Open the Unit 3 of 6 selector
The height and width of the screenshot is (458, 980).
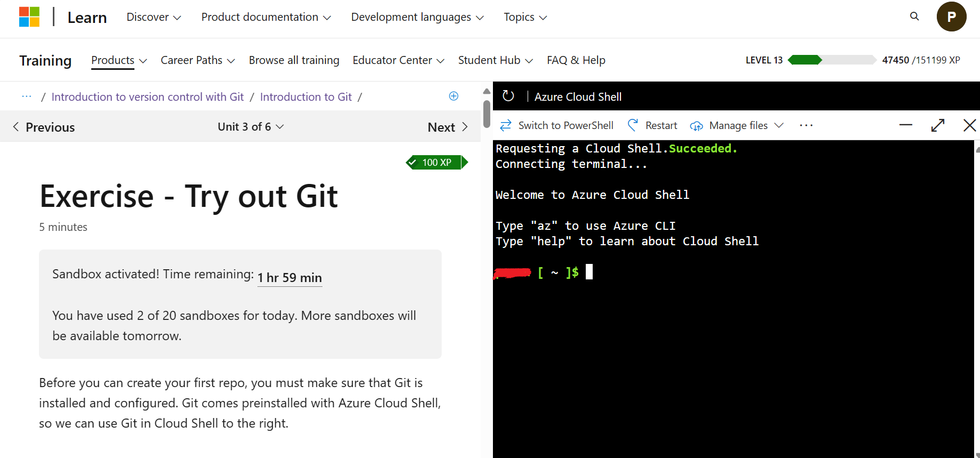click(x=251, y=127)
